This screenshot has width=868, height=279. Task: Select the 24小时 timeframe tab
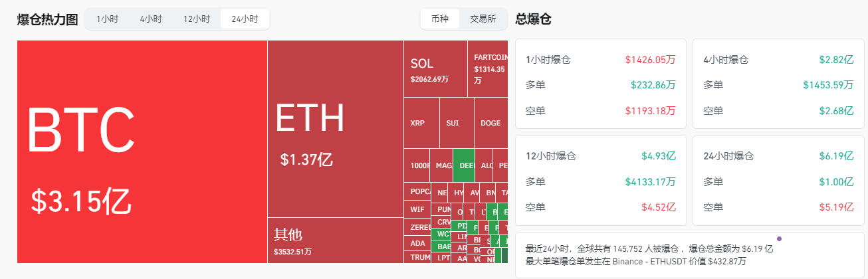tap(245, 19)
